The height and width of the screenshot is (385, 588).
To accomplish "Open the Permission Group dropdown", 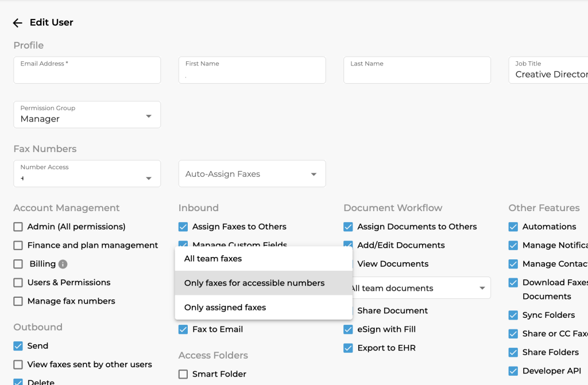I will pos(87,115).
